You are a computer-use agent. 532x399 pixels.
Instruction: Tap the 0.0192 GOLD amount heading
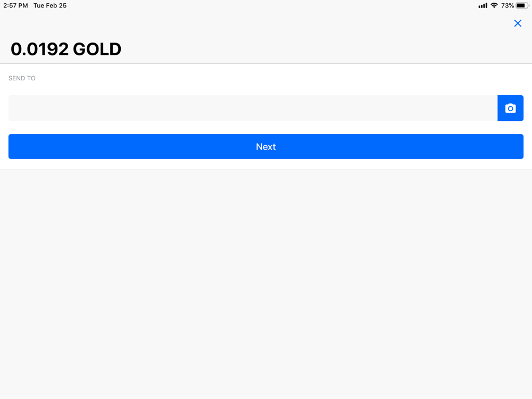66,49
